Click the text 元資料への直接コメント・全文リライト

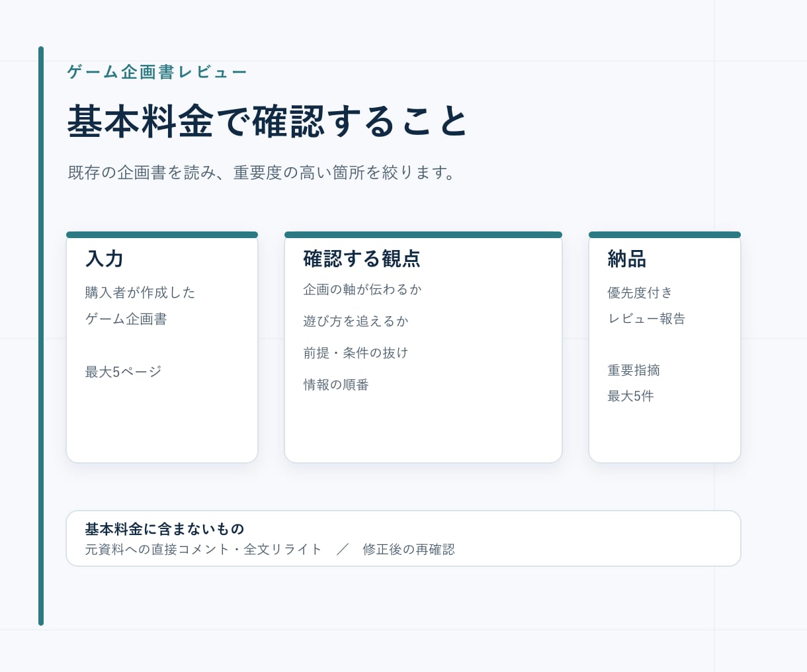coord(204,549)
